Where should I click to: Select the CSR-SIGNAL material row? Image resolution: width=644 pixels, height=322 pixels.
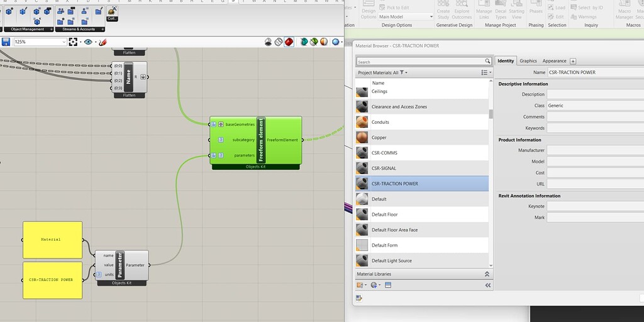(422, 169)
